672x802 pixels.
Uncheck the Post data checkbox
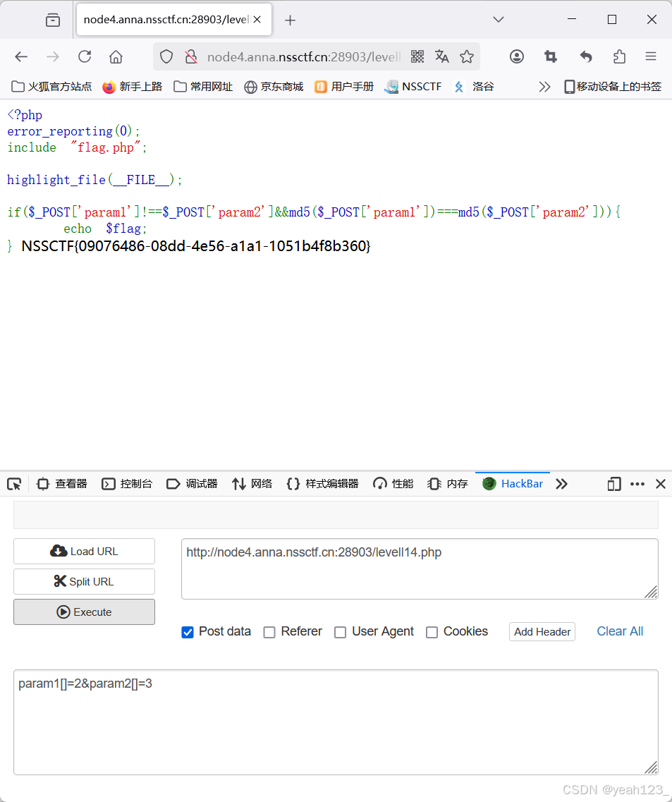[x=188, y=632]
